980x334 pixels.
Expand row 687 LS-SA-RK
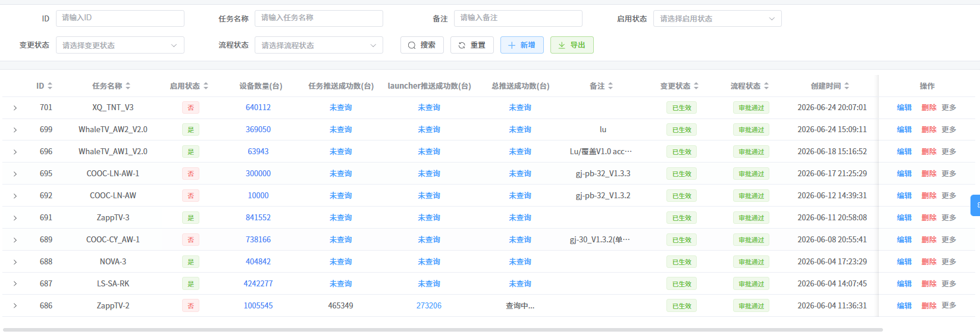[15, 284]
